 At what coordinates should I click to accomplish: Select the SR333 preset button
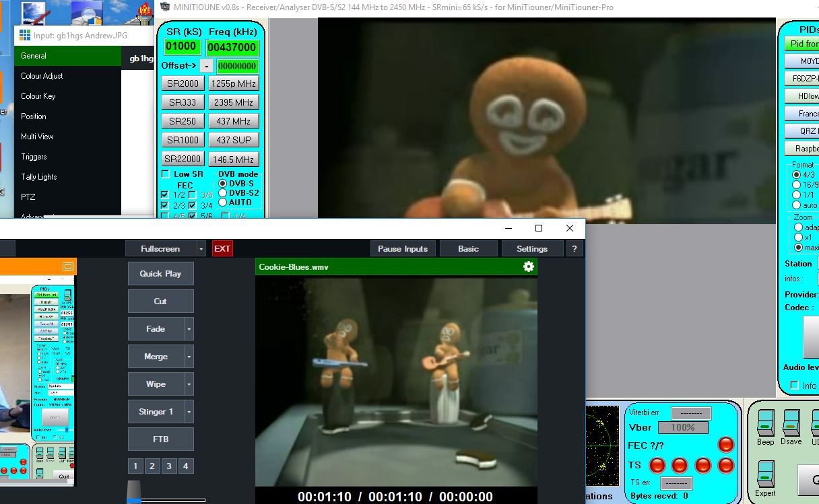click(x=183, y=102)
